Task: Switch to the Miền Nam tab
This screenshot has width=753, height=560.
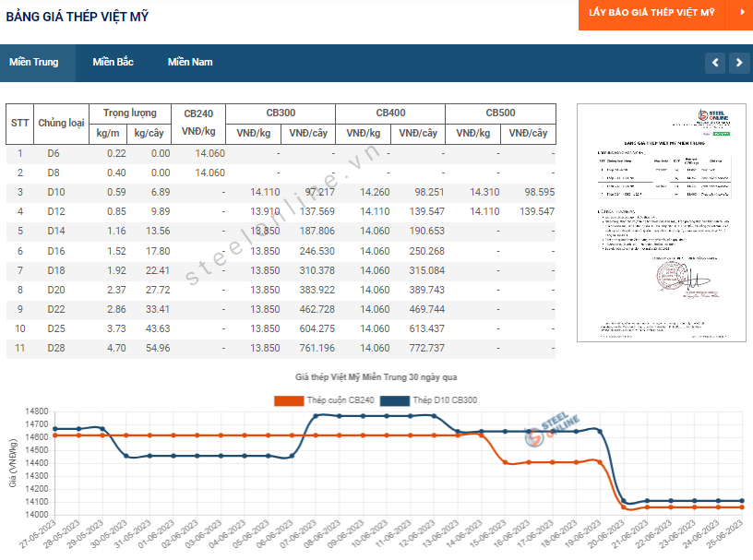Action: click(x=190, y=63)
